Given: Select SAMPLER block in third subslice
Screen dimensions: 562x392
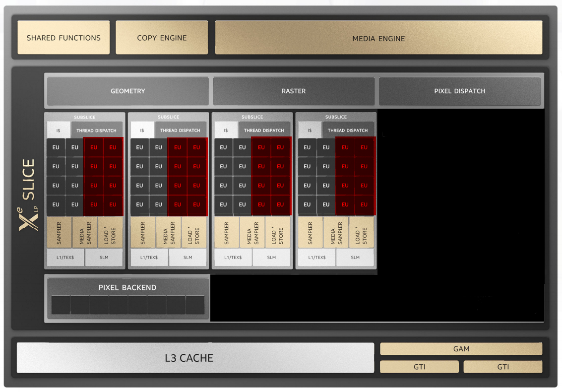Looking at the screenshot, I should [x=227, y=232].
